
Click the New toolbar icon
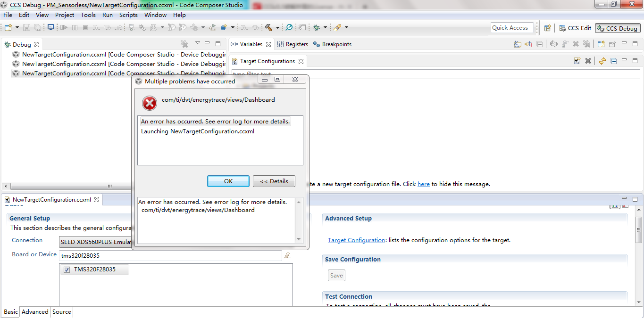click(x=8, y=28)
